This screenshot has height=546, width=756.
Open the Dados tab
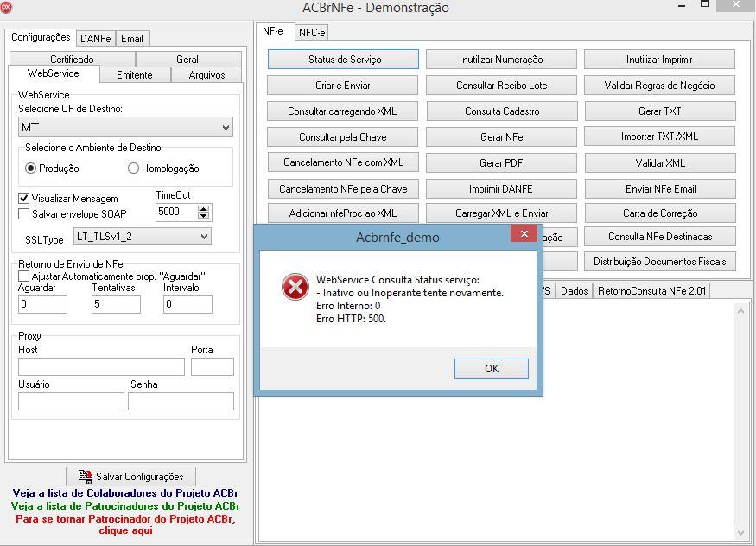coord(575,291)
